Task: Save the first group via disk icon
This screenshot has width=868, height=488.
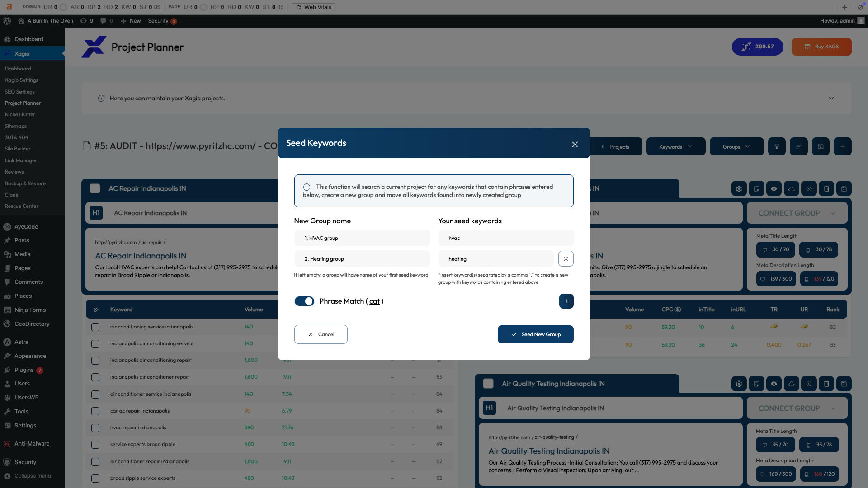Action: [844, 189]
